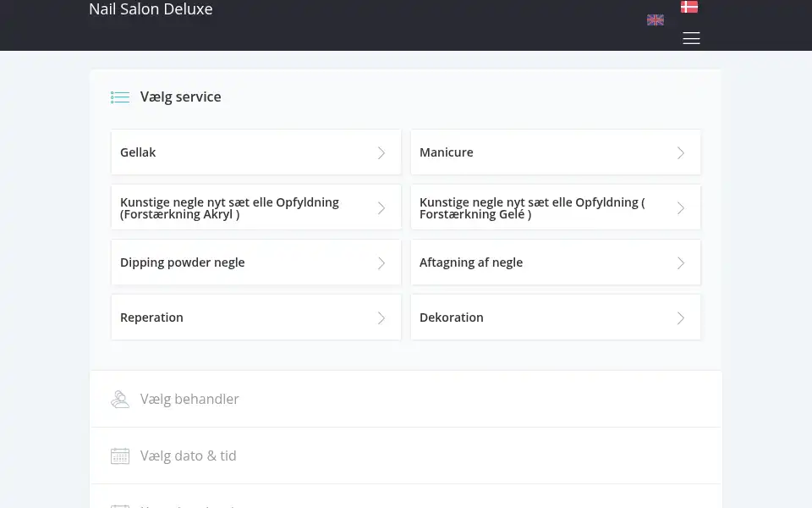Switch language to Danish flag

click(689, 6)
